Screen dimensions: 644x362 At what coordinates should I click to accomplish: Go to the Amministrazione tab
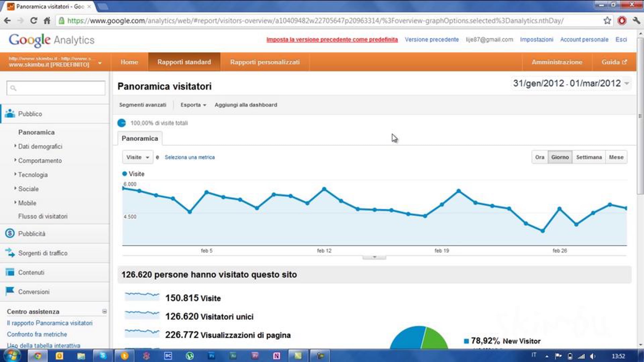[x=557, y=62]
